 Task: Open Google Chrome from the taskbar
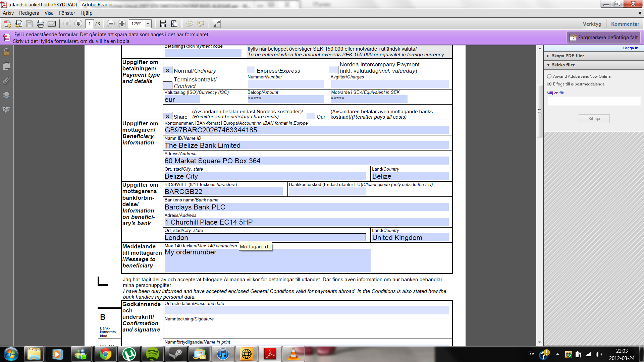[x=106, y=354]
